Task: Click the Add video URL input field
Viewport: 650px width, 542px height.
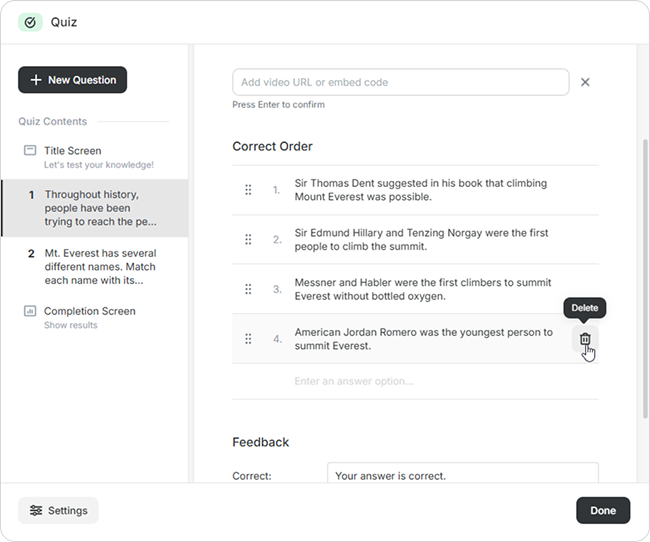Action: click(x=400, y=82)
